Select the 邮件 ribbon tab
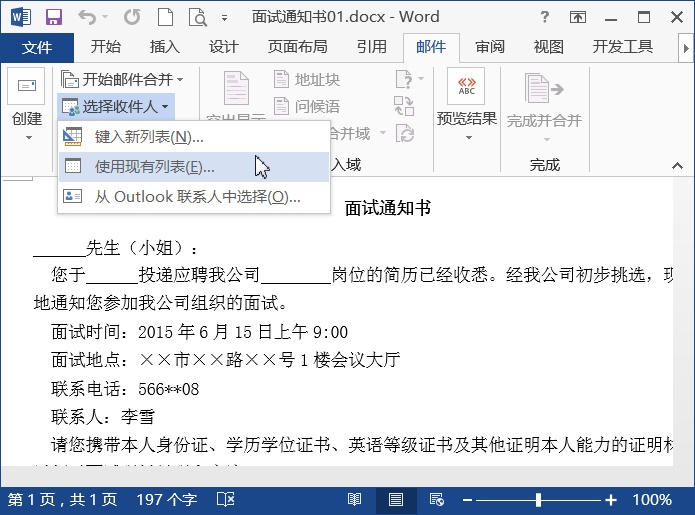Image resolution: width=695 pixels, height=515 pixels. pyautogui.click(x=431, y=47)
